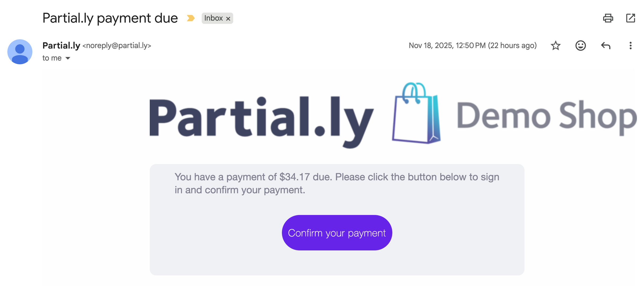Open the email in a new window
Image resolution: width=644 pixels, height=286 pixels.
[630, 18]
